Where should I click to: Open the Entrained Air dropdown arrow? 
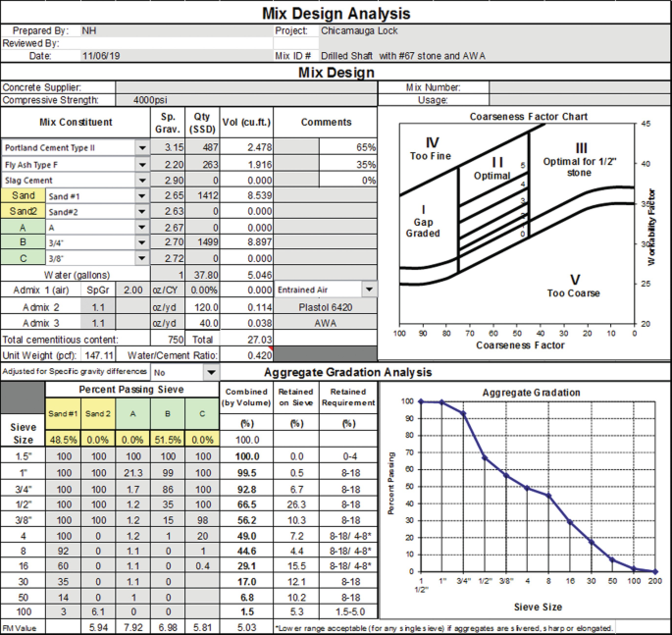point(369,290)
